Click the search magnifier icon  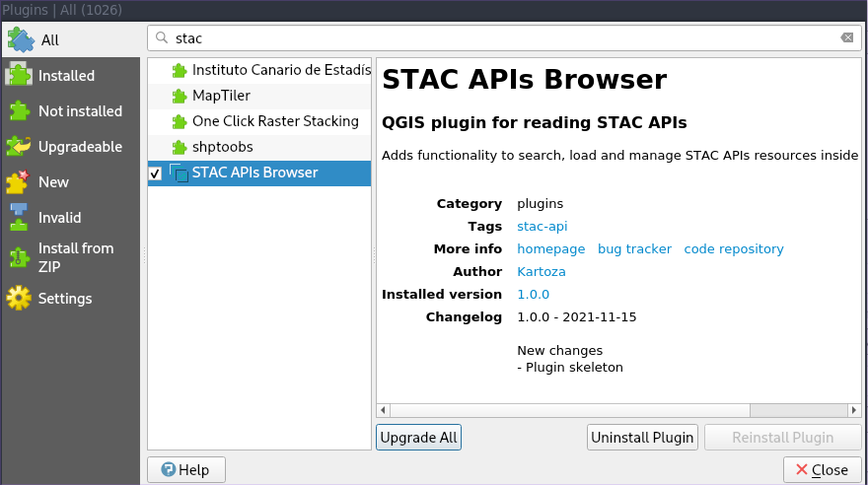point(161,37)
